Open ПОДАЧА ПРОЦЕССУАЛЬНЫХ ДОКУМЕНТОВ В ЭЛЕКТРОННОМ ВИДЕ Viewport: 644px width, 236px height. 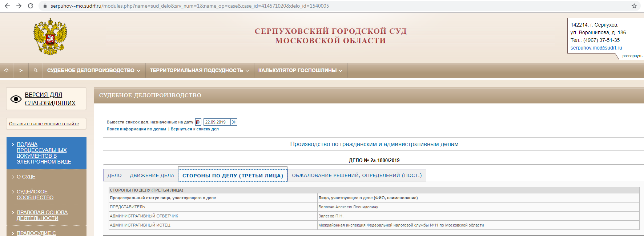(x=44, y=153)
